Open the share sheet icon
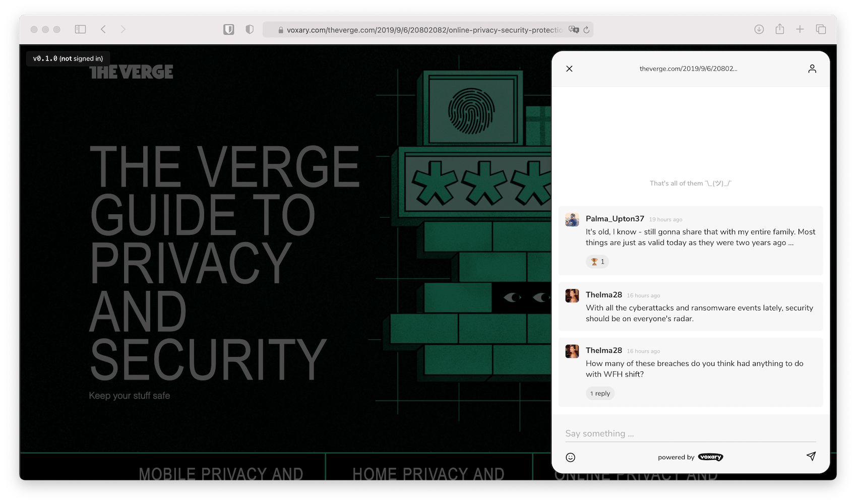This screenshot has width=856, height=504. (780, 29)
